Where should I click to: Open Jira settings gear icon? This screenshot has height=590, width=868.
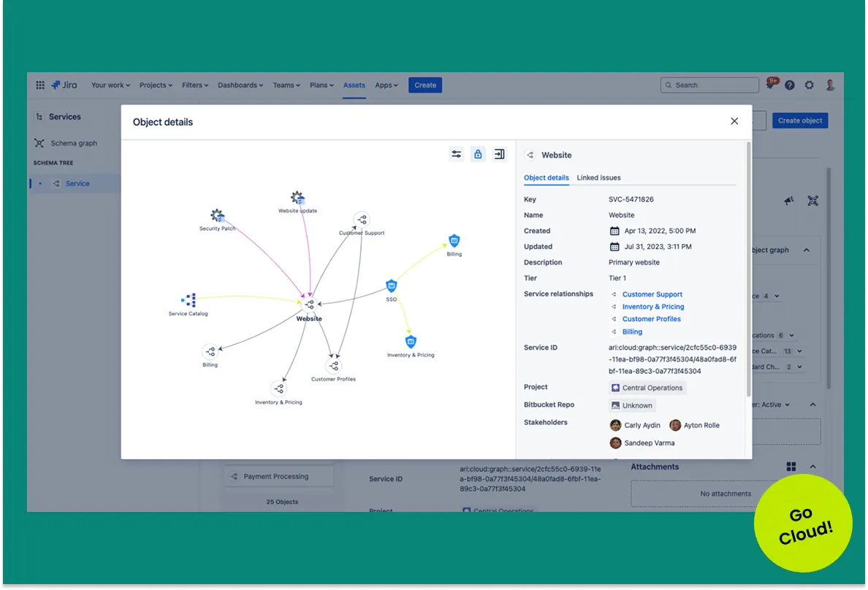point(810,85)
